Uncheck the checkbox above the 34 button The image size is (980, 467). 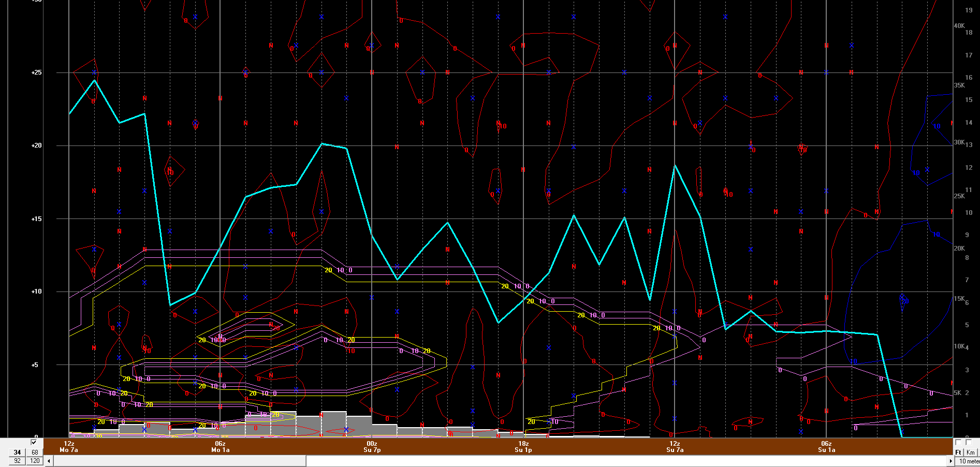34,443
